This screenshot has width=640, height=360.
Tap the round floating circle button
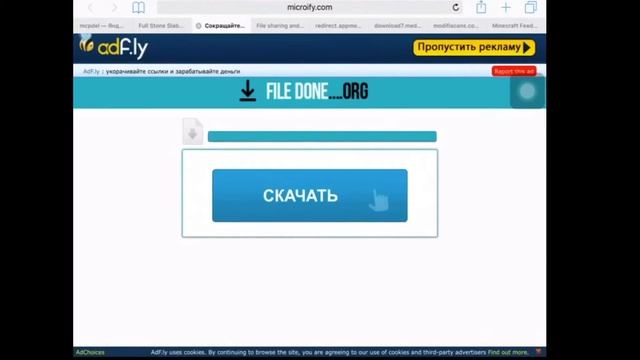pos(527,91)
